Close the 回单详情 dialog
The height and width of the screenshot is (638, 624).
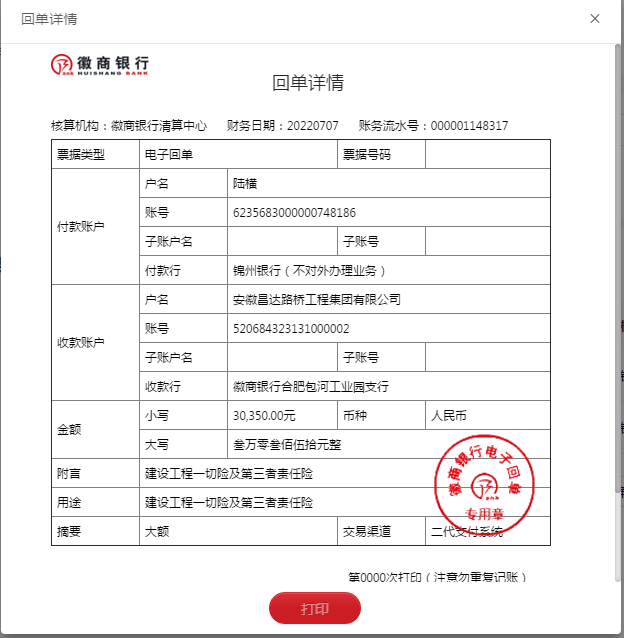pos(595,19)
